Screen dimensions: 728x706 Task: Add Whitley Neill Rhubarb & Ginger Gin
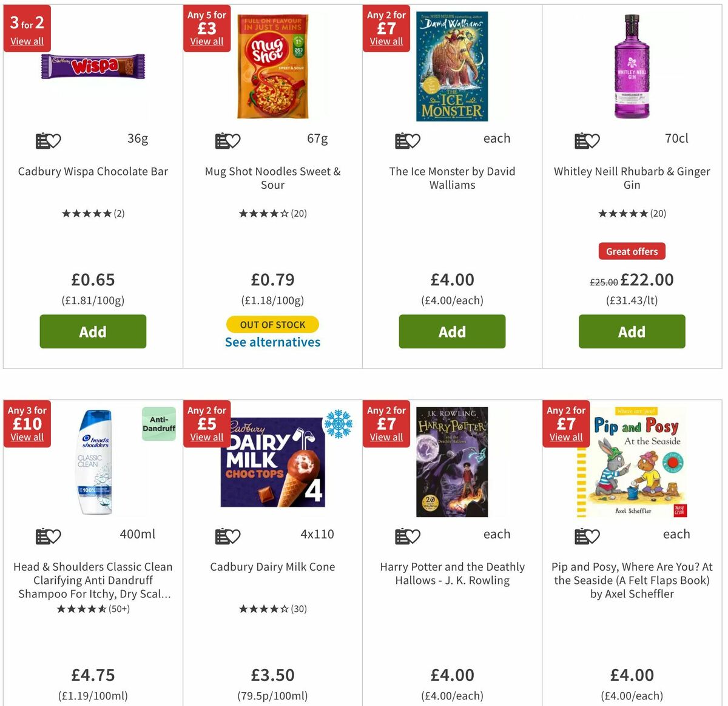(632, 331)
